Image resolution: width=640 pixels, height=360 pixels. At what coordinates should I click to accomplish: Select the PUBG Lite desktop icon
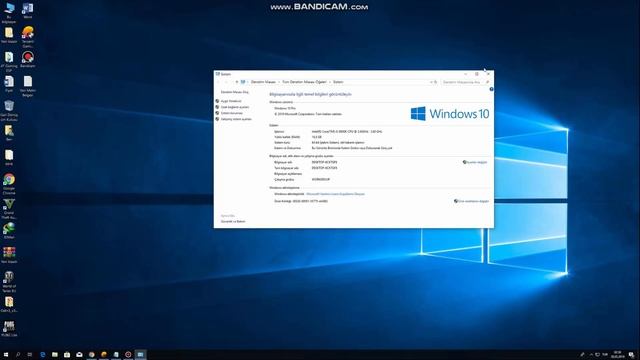(9, 329)
